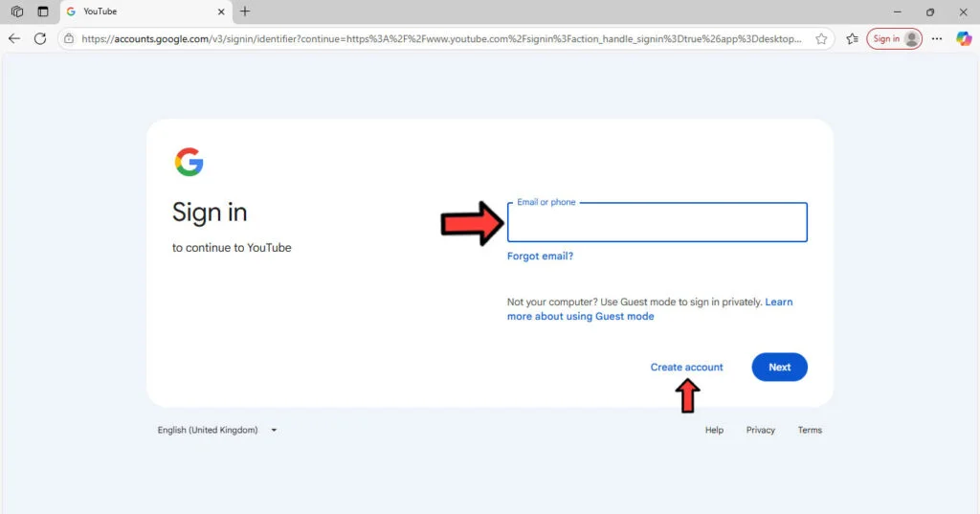Screen dimensions: 980x514
Task: Open Settings and more ellipsis menu
Action: [x=937, y=39]
